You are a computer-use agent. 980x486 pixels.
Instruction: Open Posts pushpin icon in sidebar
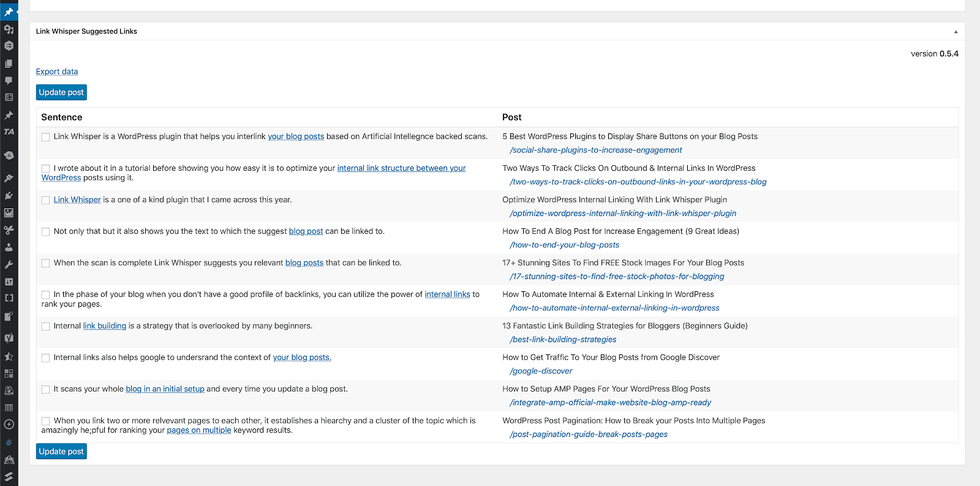[9, 12]
